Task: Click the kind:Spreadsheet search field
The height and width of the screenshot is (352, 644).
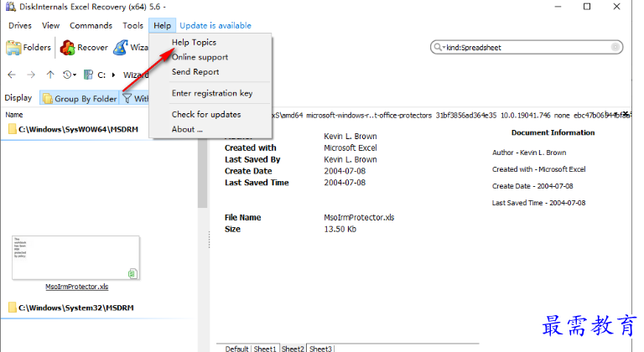Action: coord(527,47)
